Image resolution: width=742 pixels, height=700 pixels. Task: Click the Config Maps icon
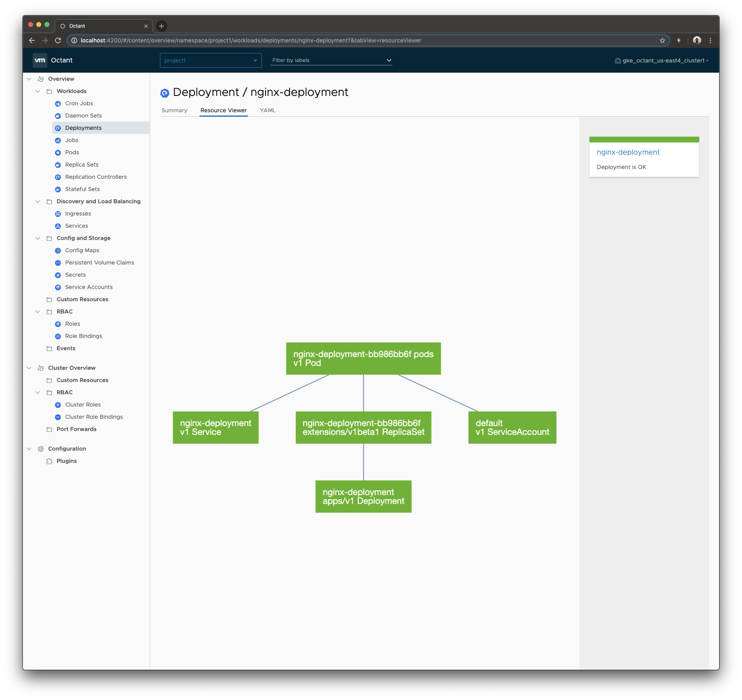click(58, 251)
